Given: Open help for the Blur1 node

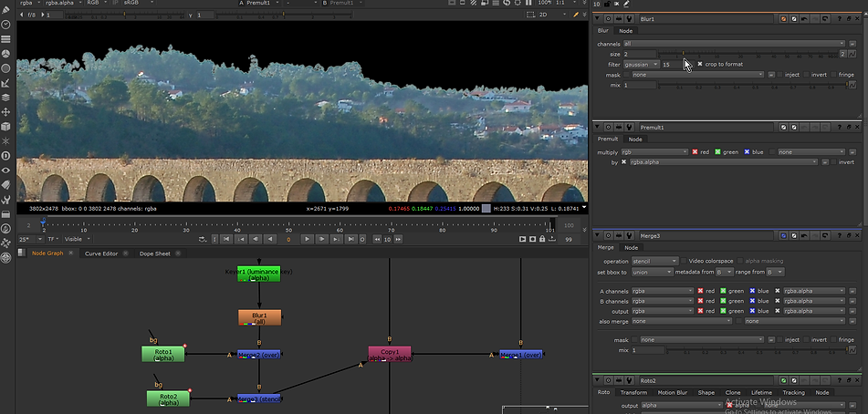Looking at the screenshot, I should [x=839, y=19].
